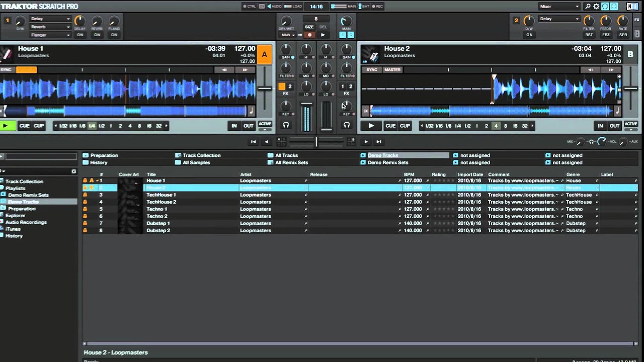Select the TechHouse 1 track row
The width and height of the screenshot is (644, 362).
(x=360, y=195)
